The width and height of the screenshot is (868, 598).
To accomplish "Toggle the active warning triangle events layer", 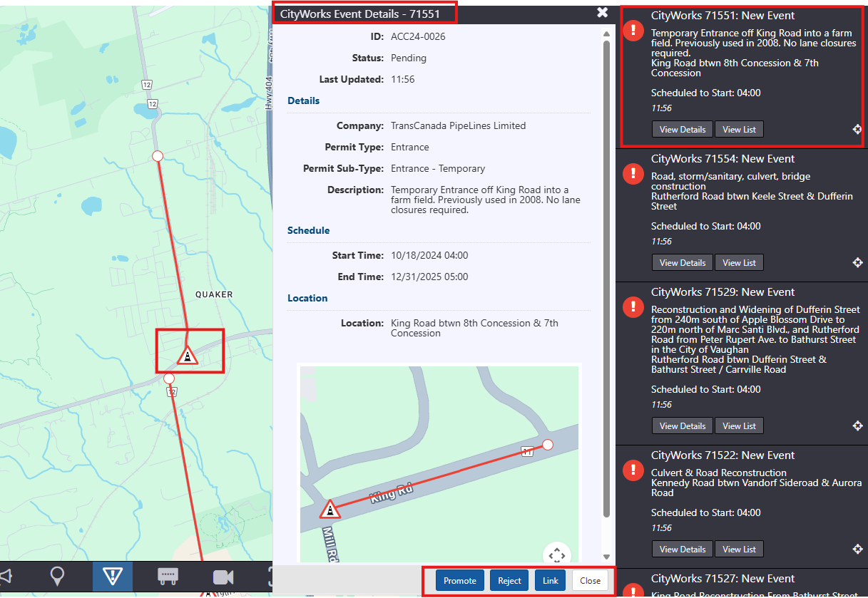I will point(113,576).
